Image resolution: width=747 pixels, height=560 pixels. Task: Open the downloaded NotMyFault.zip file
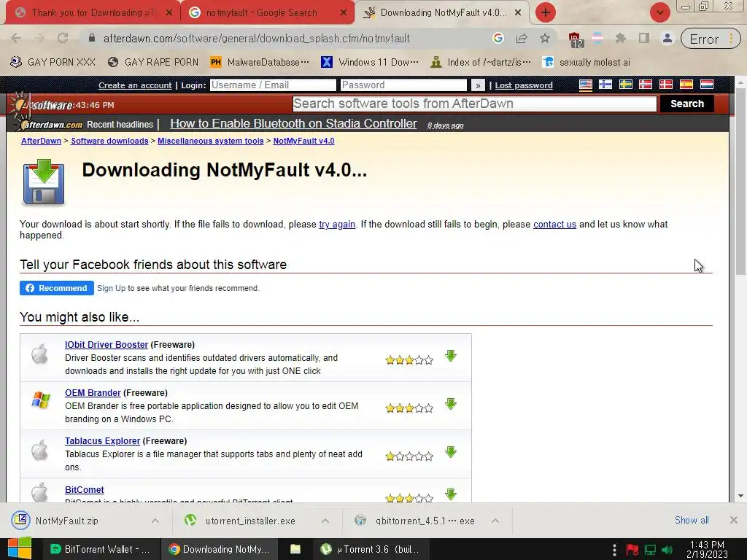point(66,521)
